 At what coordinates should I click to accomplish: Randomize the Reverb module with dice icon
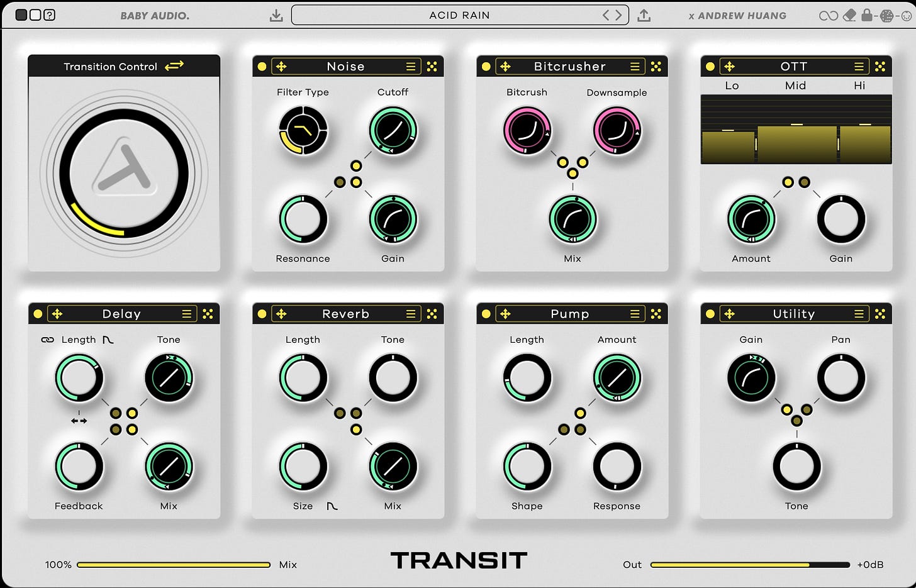[x=432, y=314]
